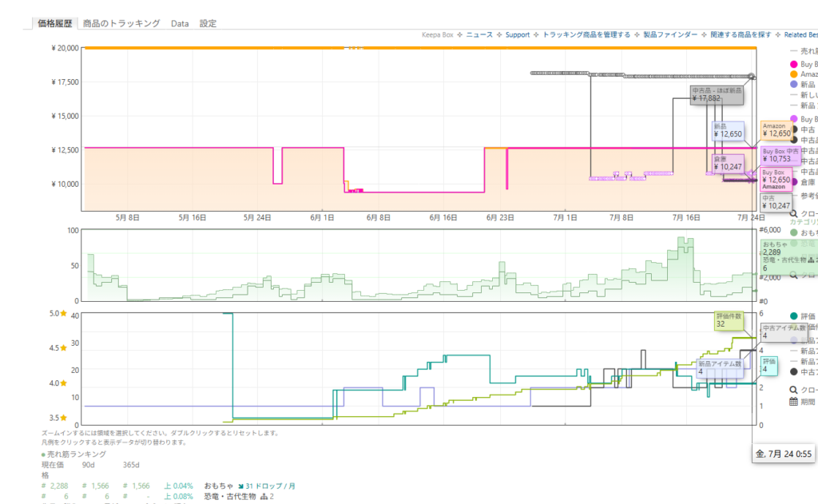
Task: Click the 中古 ¥10,247 chart flag
Action: coord(776,202)
